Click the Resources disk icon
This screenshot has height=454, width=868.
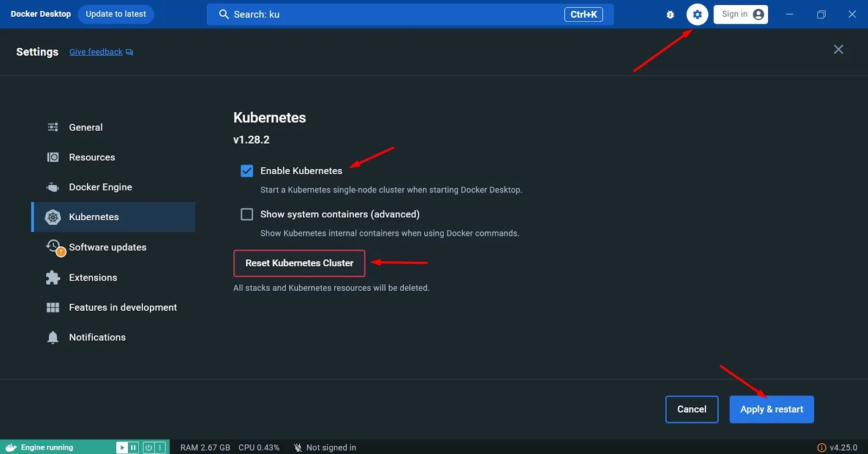click(x=53, y=157)
